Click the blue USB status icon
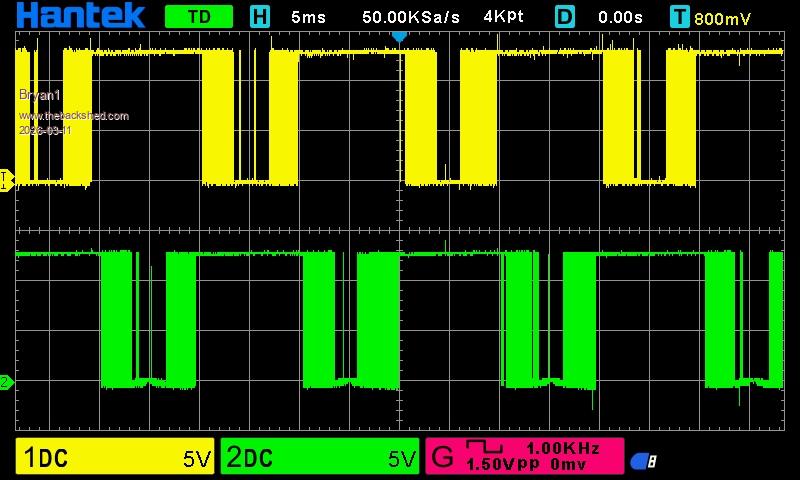The height and width of the screenshot is (480, 800). pos(643,461)
